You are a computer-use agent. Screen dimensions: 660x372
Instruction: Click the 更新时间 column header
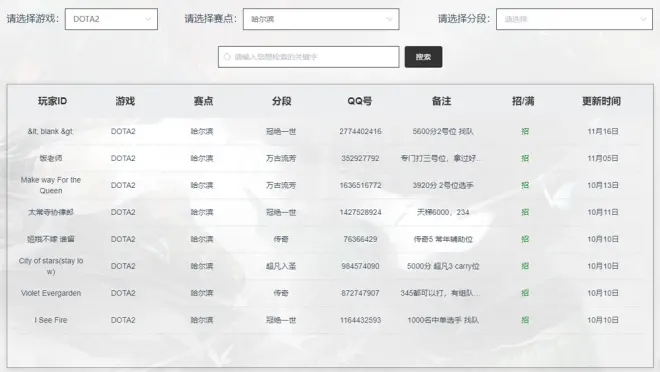pos(601,101)
